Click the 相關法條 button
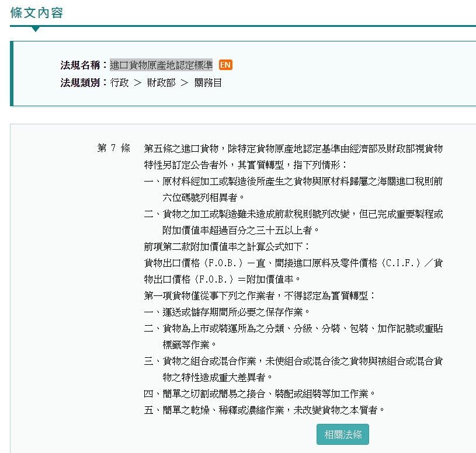476x453 pixels. point(343,434)
